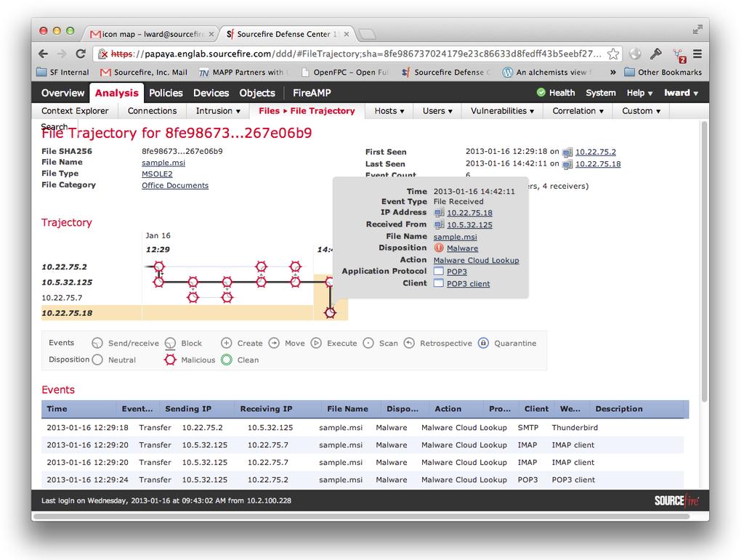Screen dimensions: 744x560
Task: Click the Clean disposition legend circle
Action: click(x=227, y=360)
